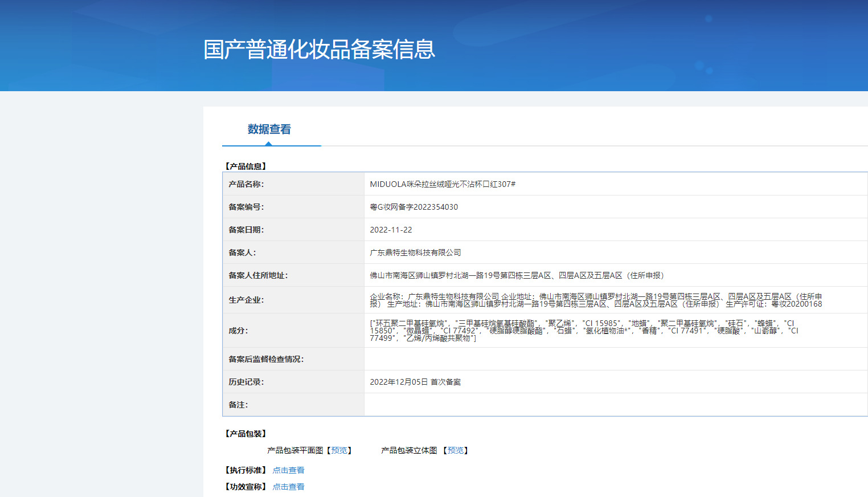Click the 备案日期 value 2022-11-22
Image resolution: width=868 pixels, height=497 pixels.
point(391,230)
